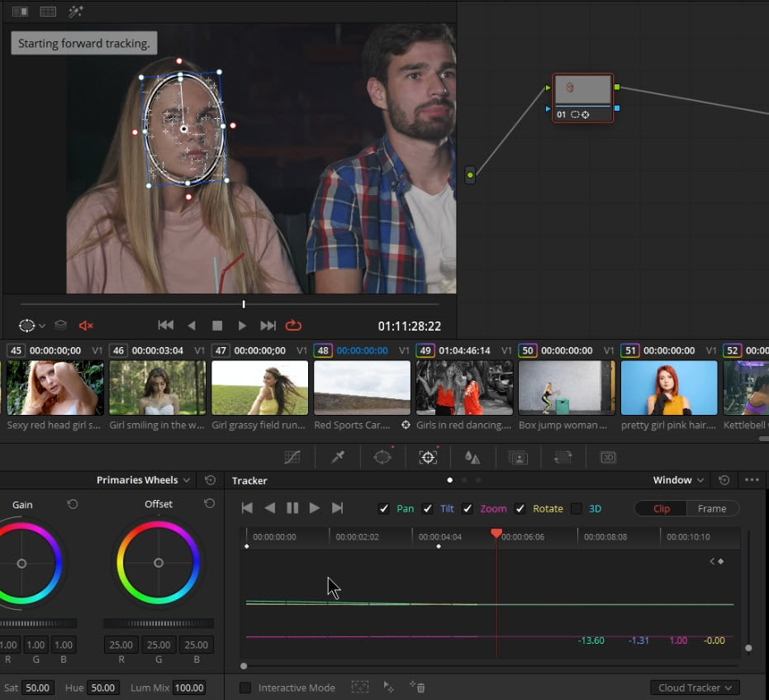Play the viewer in reverse
The image size is (769, 700).
192,326
